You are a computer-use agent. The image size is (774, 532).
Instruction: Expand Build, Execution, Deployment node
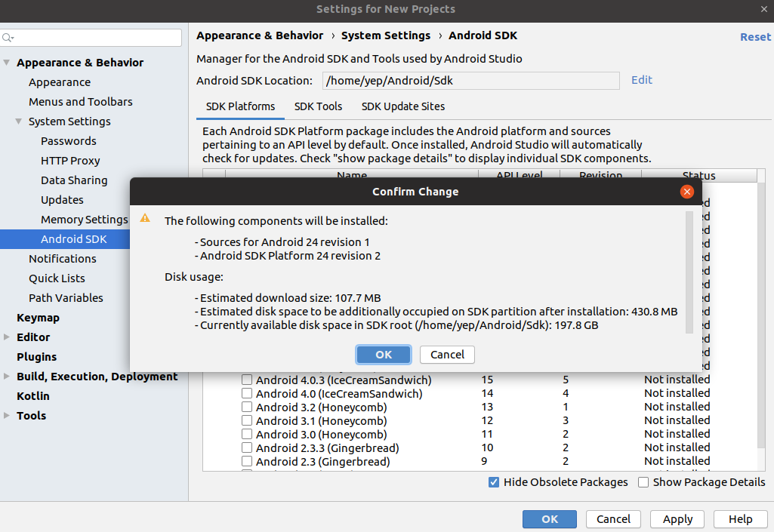click(x=6, y=377)
